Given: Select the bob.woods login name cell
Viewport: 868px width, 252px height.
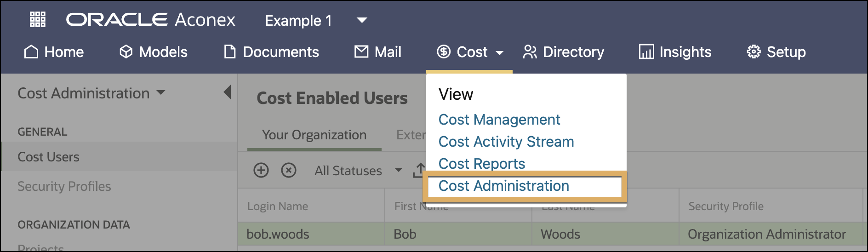Looking at the screenshot, I should pos(311,234).
